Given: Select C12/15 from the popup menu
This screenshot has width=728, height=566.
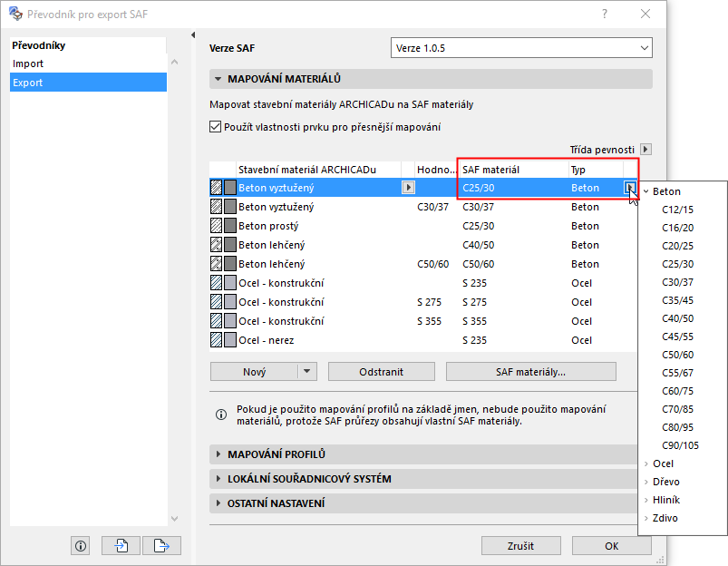Looking at the screenshot, I should coord(677,210).
